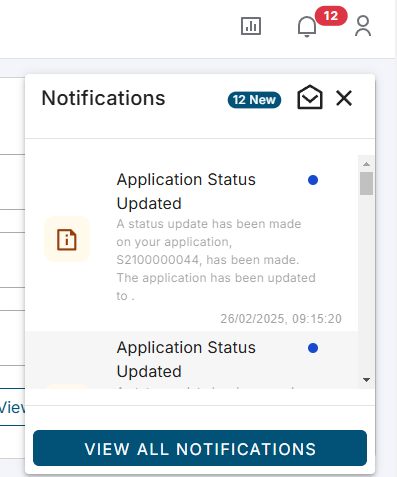Screen dimensions: 397x477
Task: Toggle the blue unread dot on first notification
Action: (x=313, y=180)
